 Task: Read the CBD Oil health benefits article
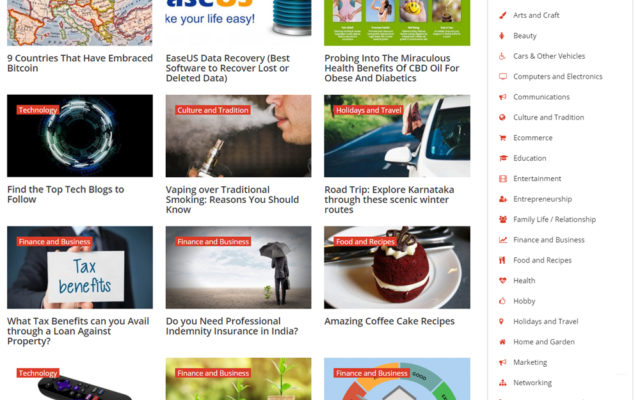[x=392, y=68]
